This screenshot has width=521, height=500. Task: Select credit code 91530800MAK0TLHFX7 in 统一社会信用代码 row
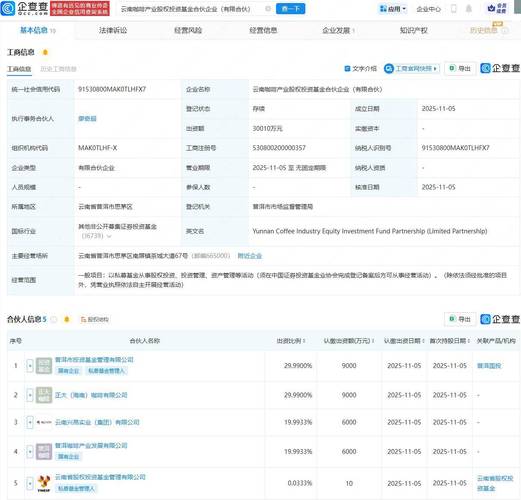tap(112, 89)
